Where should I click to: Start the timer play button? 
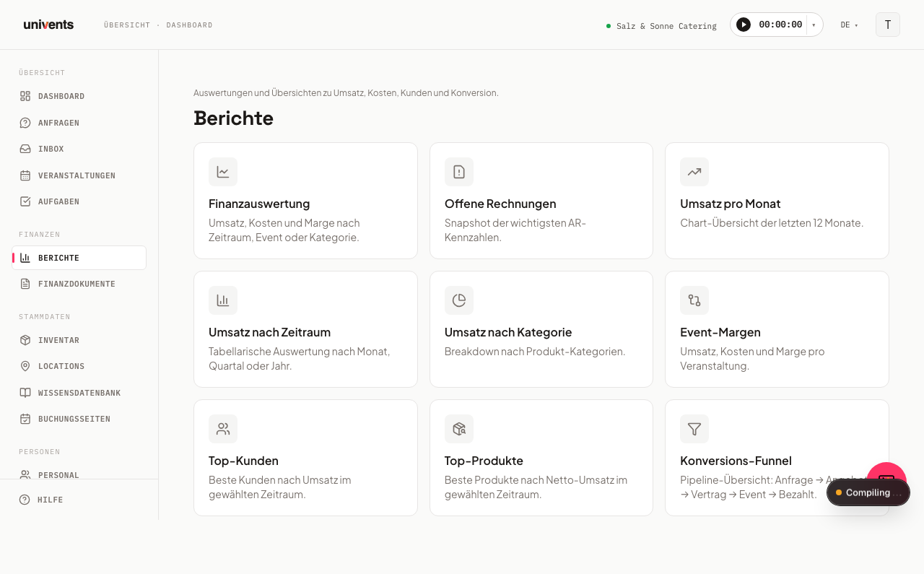coord(744,25)
